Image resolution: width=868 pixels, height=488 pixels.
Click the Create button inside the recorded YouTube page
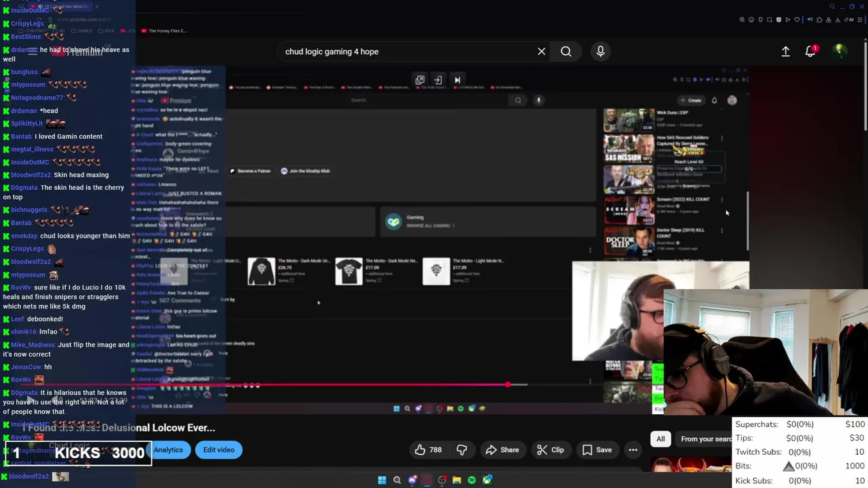[x=691, y=100]
